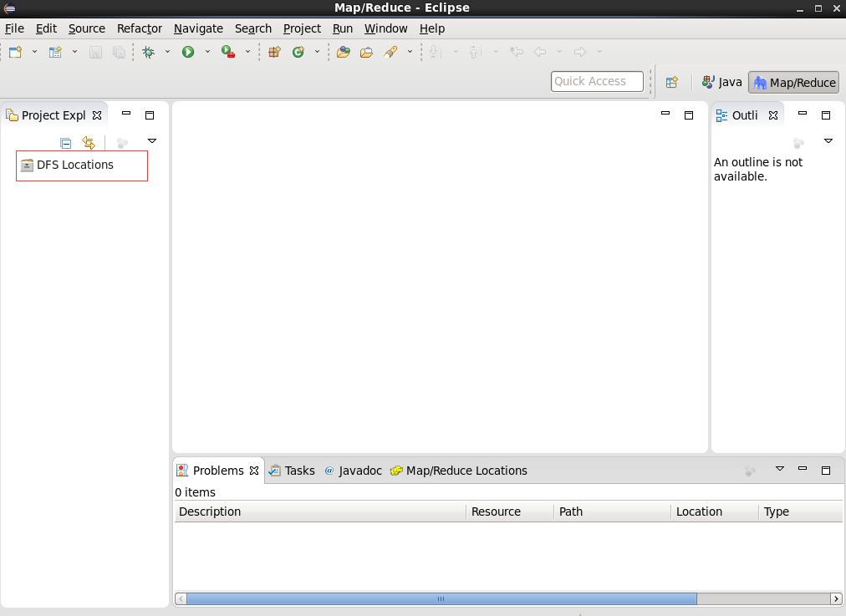Image resolution: width=846 pixels, height=616 pixels.
Task: Create a new Java class from the toolbar
Action: tap(298, 51)
